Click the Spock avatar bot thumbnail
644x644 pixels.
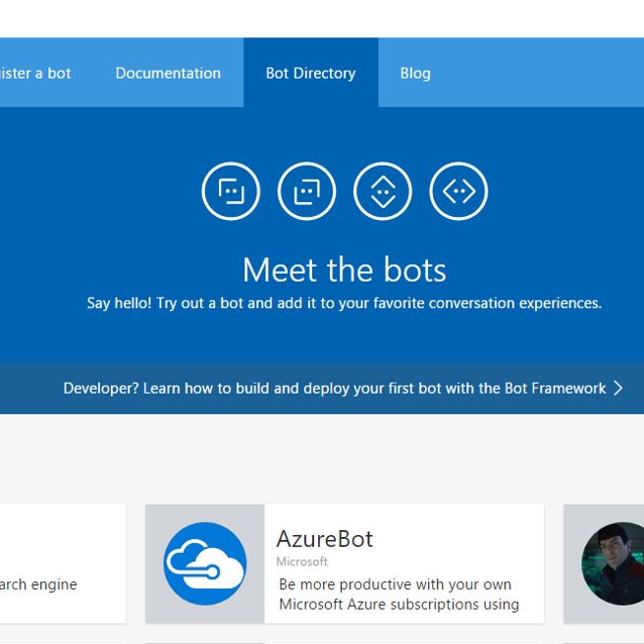[x=613, y=563]
